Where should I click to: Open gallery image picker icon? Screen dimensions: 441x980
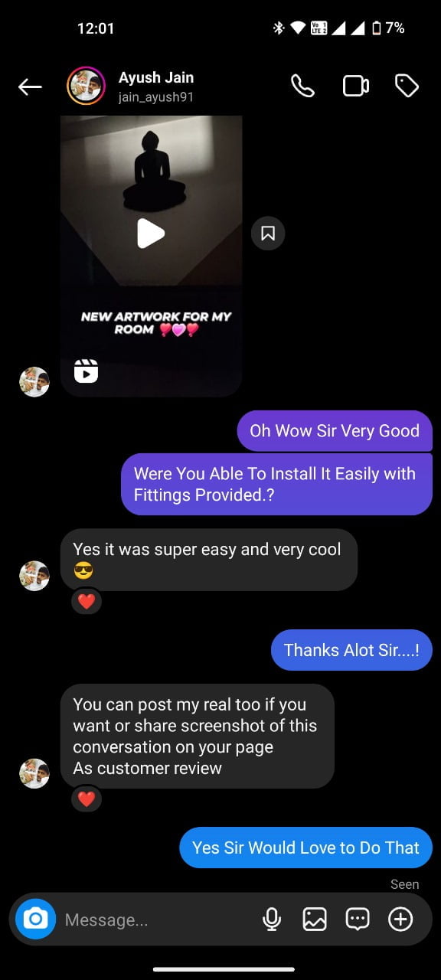point(315,920)
